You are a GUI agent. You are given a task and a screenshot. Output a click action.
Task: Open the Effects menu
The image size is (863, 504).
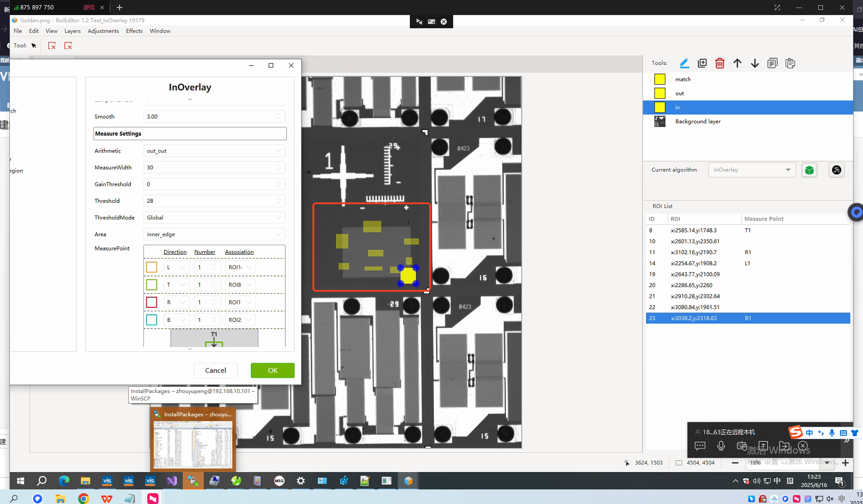[x=134, y=31]
